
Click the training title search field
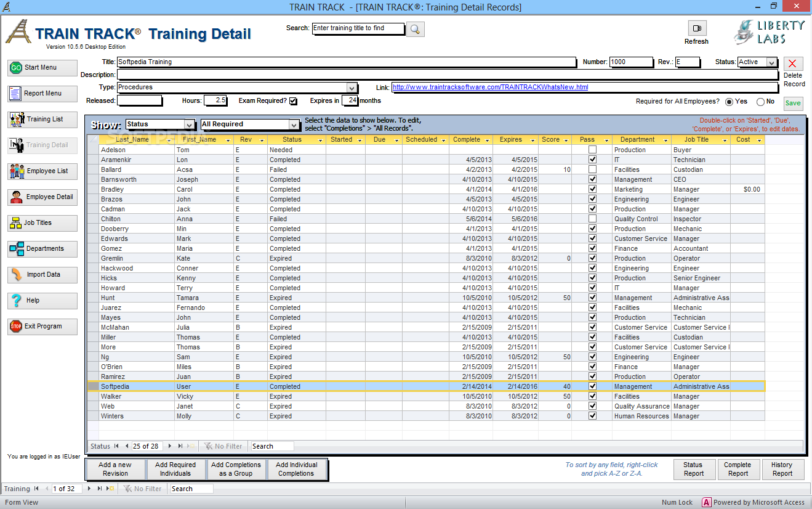[358, 28]
